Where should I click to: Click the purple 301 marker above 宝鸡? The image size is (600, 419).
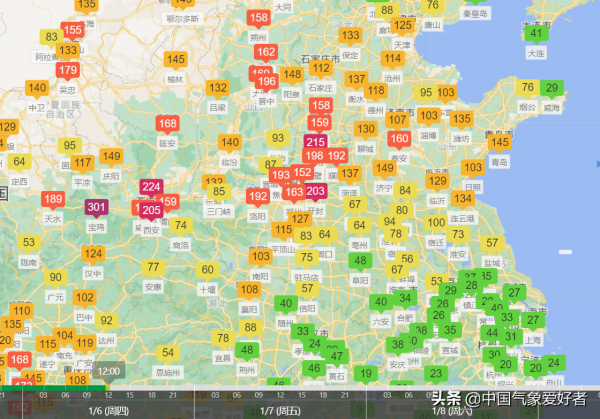(96, 207)
